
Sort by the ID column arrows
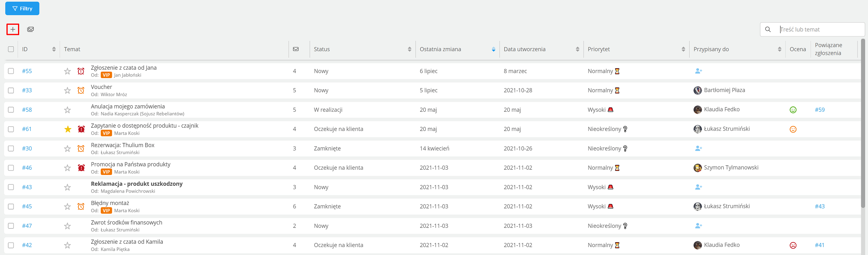54,49
